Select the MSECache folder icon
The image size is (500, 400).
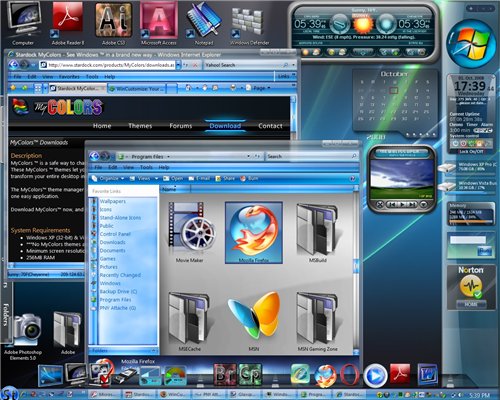[x=189, y=322]
